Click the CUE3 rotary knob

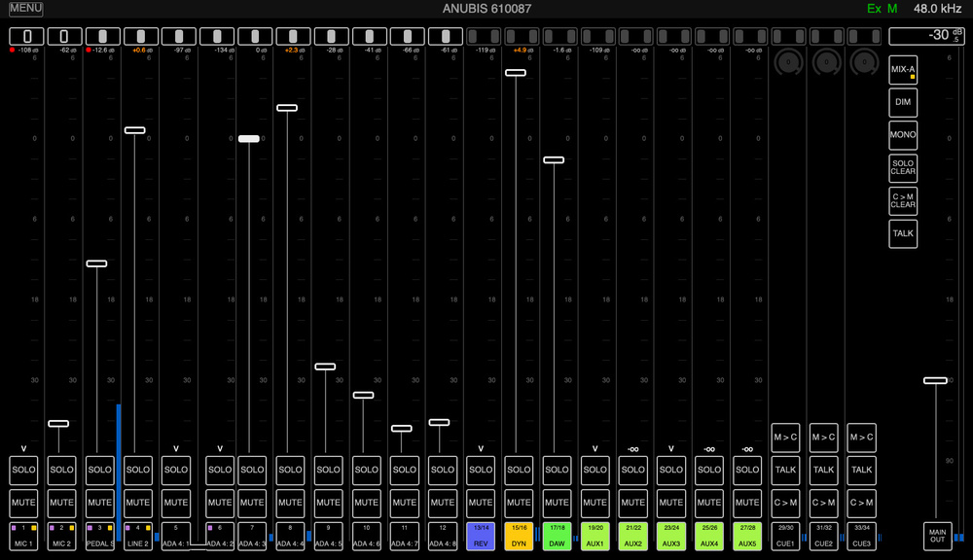point(862,62)
